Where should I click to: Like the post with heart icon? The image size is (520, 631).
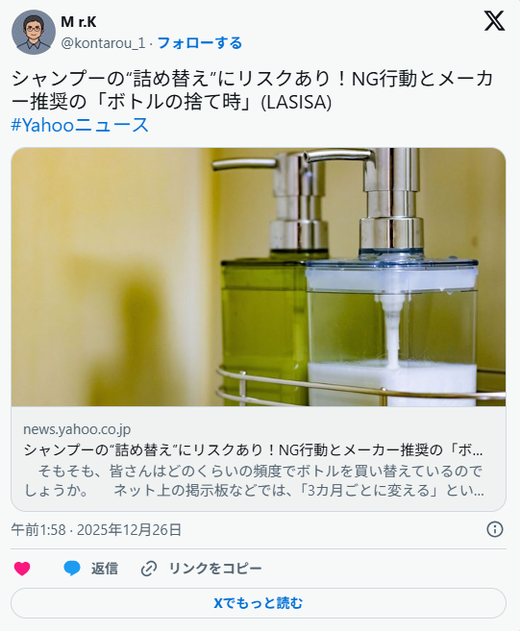tap(22, 569)
